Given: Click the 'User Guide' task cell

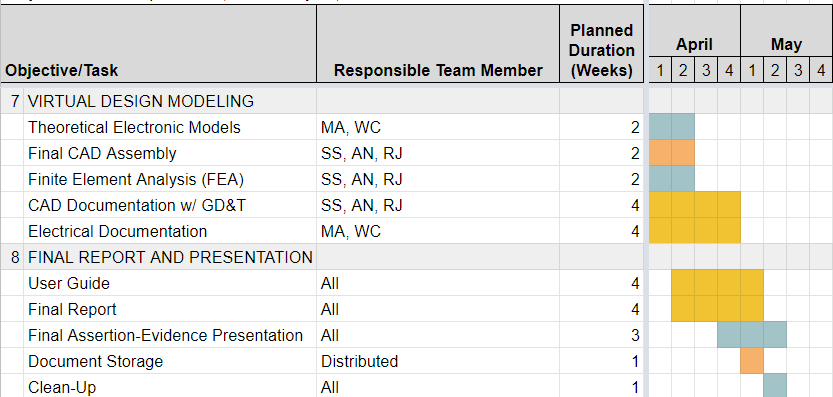Looking at the screenshot, I should pyautogui.click(x=170, y=283).
